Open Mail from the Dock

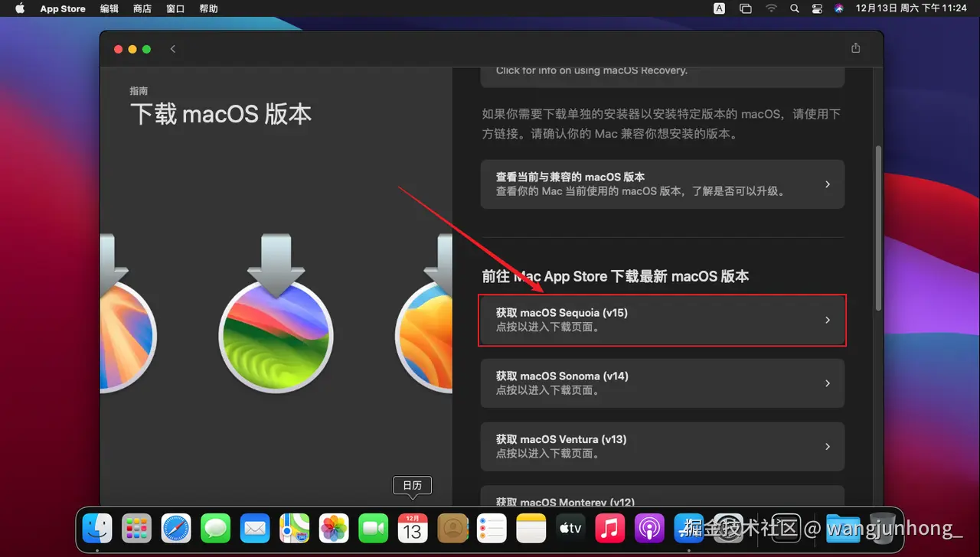click(x=255, y=528)
